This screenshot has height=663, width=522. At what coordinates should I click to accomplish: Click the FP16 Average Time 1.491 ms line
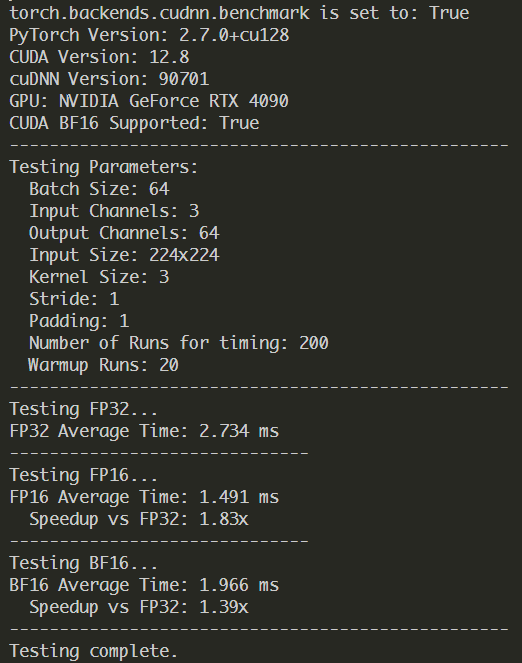(x=144, y=497)
